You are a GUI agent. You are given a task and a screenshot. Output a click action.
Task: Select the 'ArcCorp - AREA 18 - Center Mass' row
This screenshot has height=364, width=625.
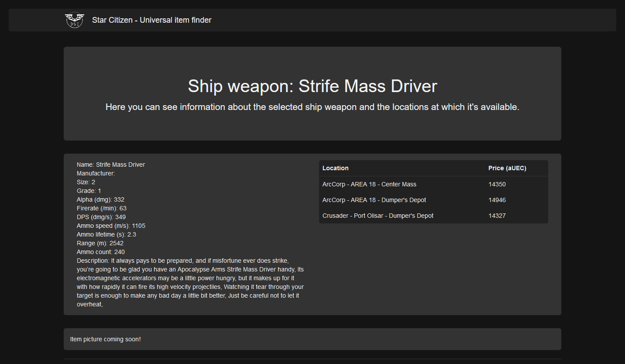coord(369,184)
